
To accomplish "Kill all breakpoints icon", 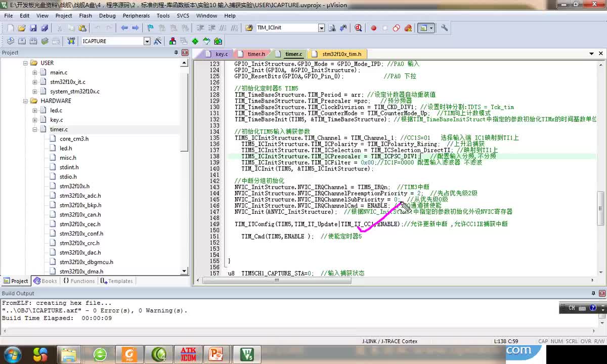I will coord(408,28).
